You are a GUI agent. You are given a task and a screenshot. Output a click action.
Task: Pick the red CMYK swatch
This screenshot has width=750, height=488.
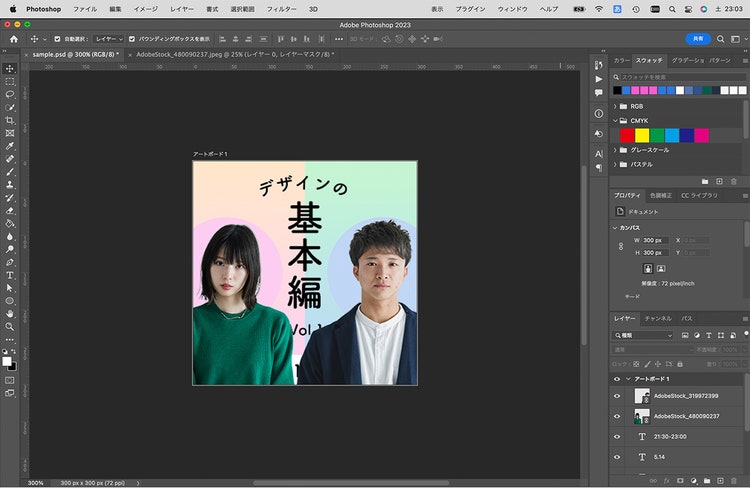click(x=627, y=136)
